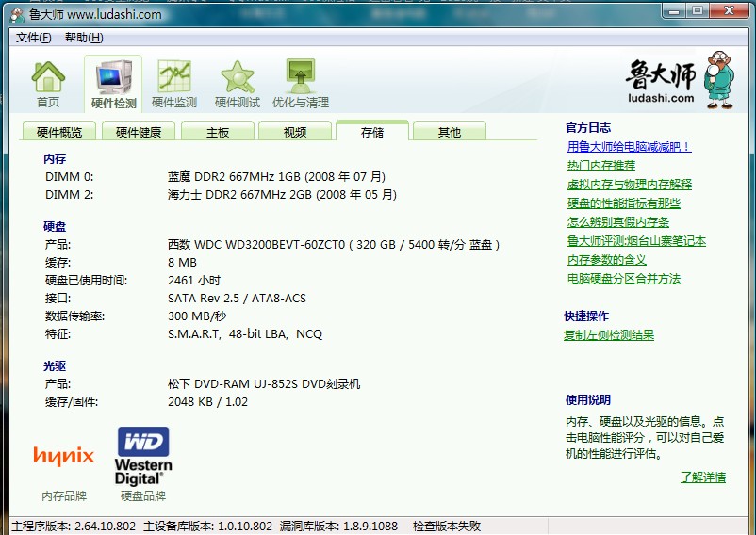Switch to 硬件健康 tab

tap(139, 132)
